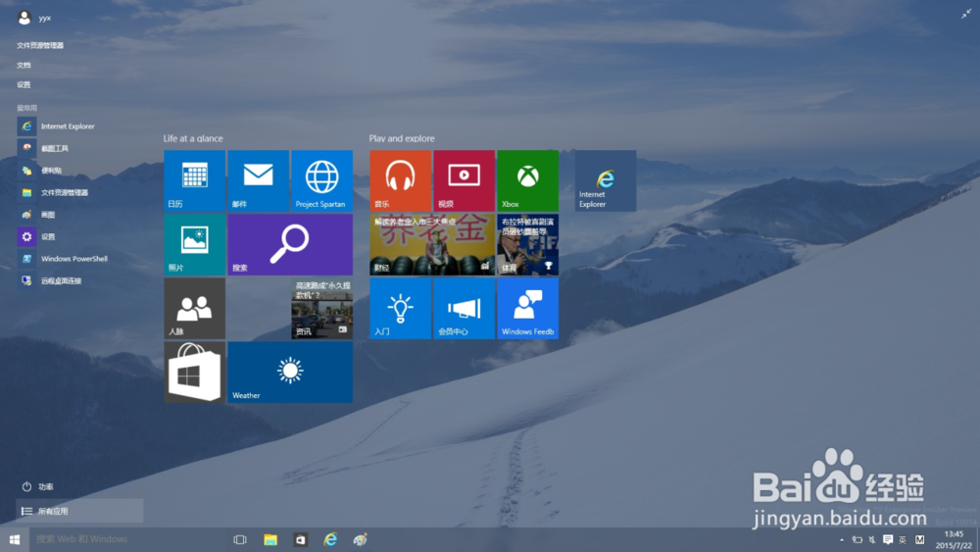Viewport: 980px width, 552px height.
Task: Open the Windows Feedback tile
Action: [527, 308]
